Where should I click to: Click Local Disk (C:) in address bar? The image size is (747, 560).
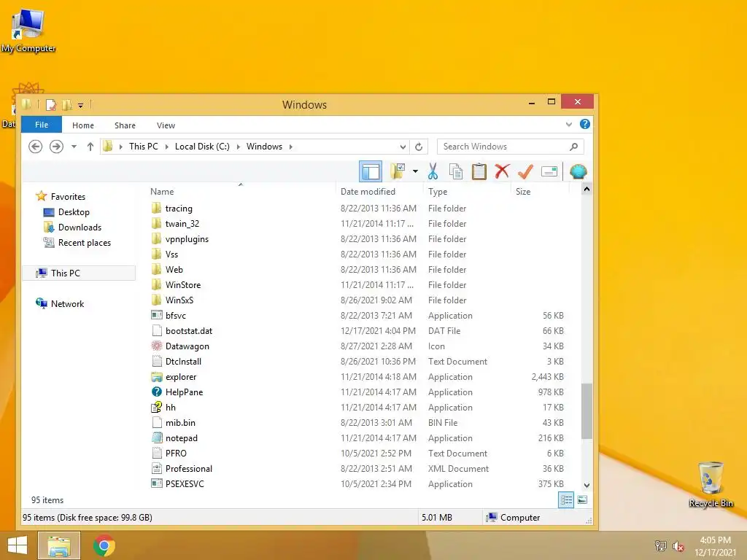click(x=202, y=146)
